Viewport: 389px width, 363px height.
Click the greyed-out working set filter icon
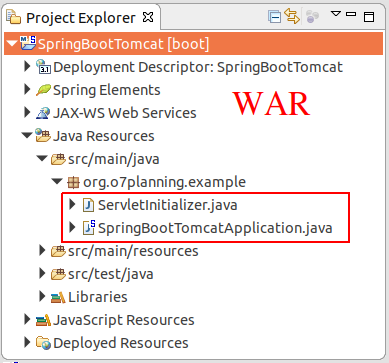[312, 16]
